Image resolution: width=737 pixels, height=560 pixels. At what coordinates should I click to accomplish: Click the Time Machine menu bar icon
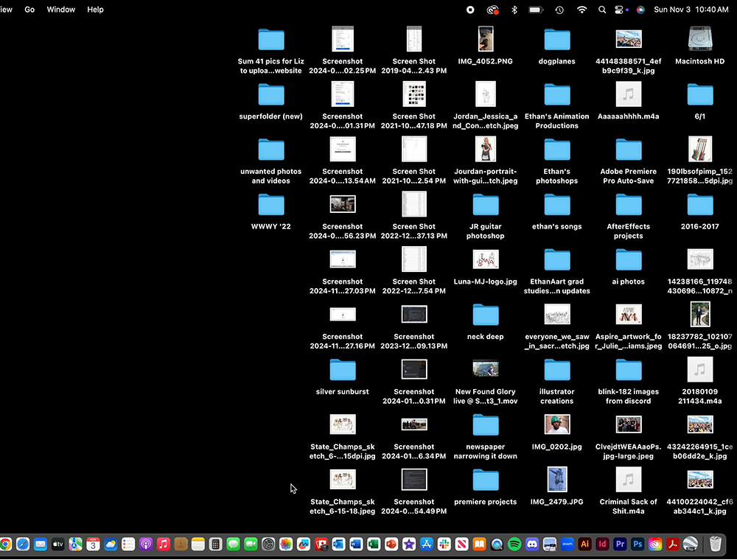coord(559,10)
